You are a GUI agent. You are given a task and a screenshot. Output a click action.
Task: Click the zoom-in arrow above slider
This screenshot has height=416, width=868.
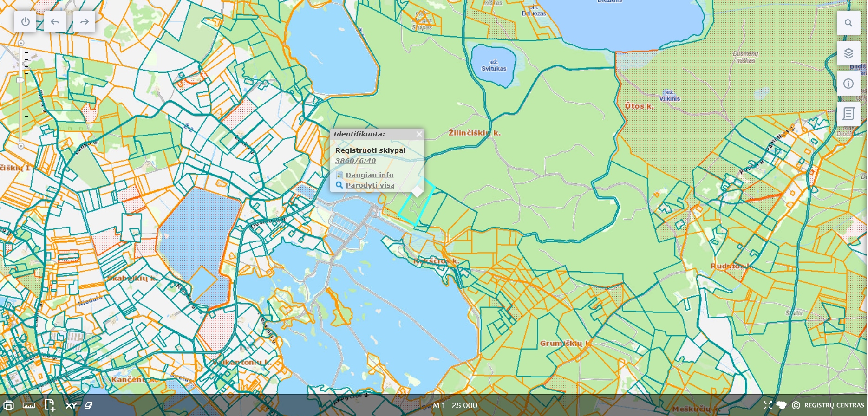[x=21, y=43]
